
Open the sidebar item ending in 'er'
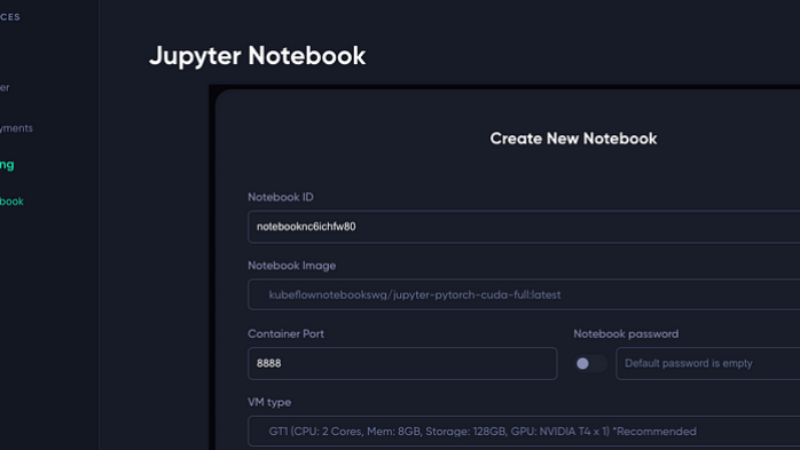pyautogui.click(x=5, y=88)
